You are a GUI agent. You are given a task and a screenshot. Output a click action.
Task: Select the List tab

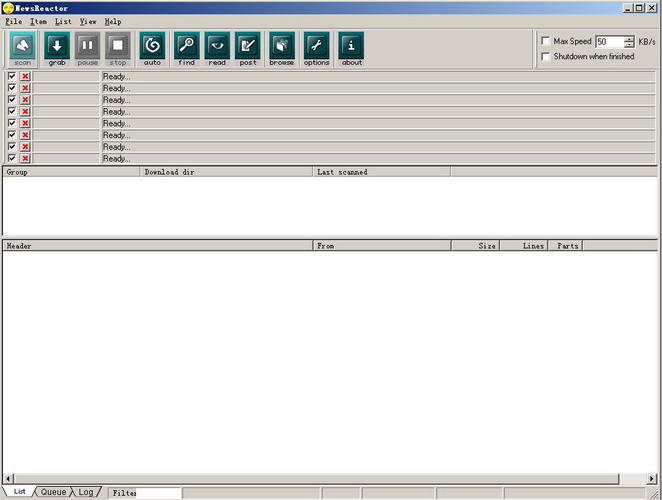click(19, 492)
